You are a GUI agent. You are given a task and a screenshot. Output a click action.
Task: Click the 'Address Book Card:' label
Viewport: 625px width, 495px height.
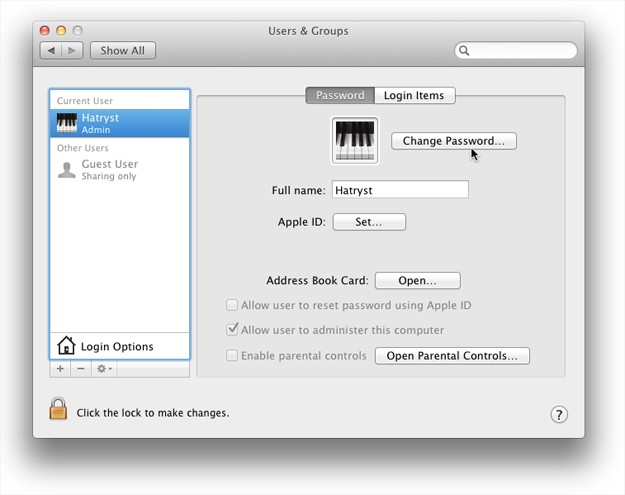(x=317, y=280)
